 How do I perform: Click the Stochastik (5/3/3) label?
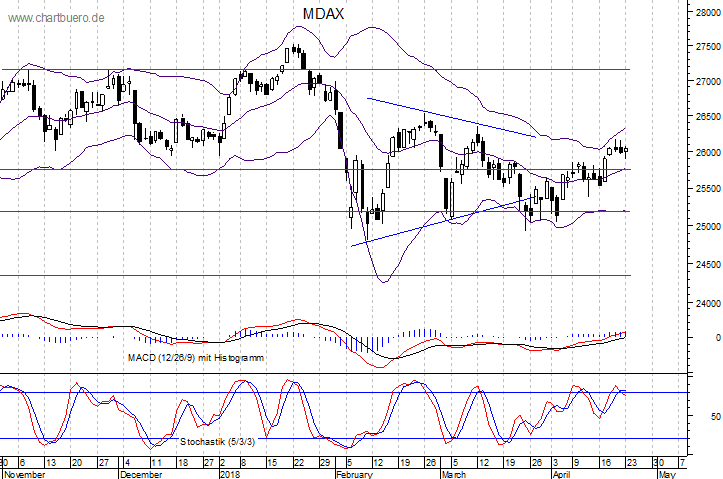pos(217,442)
